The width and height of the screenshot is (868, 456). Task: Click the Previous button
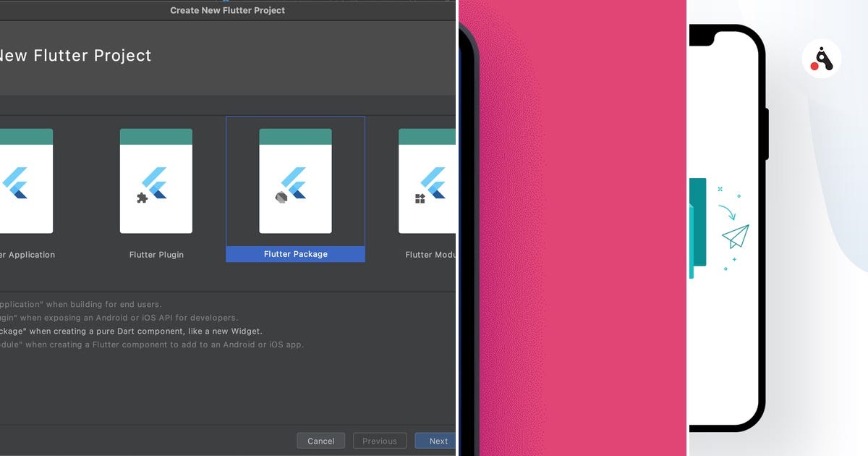(x=380, y=440)
